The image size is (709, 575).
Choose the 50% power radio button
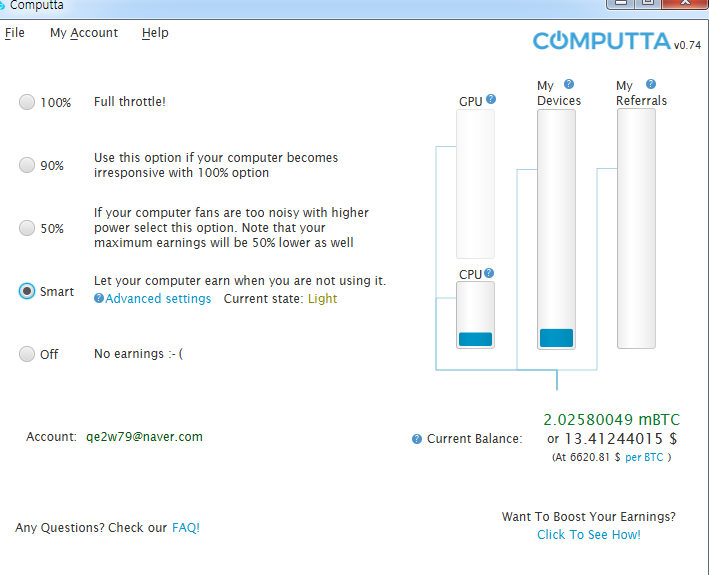27,228
